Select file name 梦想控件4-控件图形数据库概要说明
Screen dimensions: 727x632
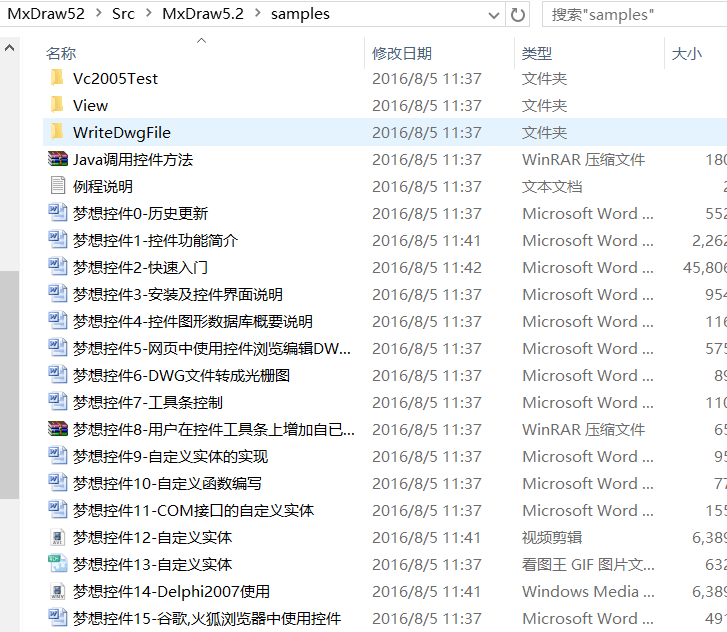192,321
